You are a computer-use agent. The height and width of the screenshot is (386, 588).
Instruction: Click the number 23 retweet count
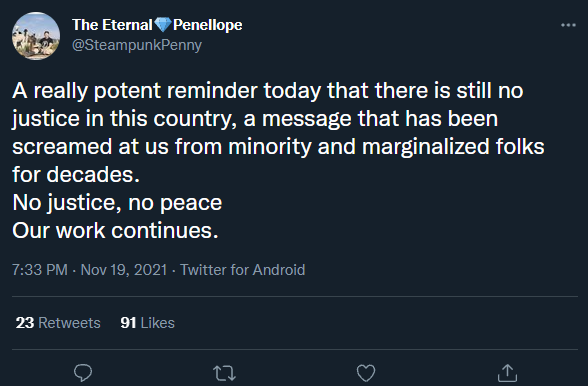pos(25,323)
